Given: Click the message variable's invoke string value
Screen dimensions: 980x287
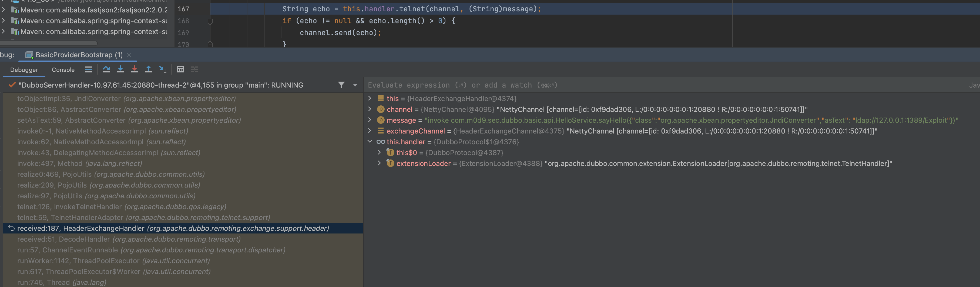Looking at the screenshot, I should click(x=691, y=120).
